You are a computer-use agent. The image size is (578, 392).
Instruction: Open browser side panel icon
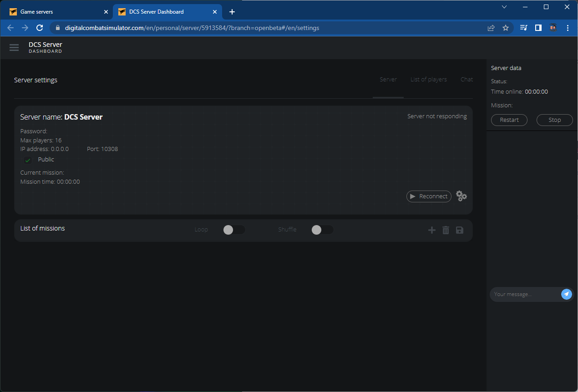pos(538,28)
